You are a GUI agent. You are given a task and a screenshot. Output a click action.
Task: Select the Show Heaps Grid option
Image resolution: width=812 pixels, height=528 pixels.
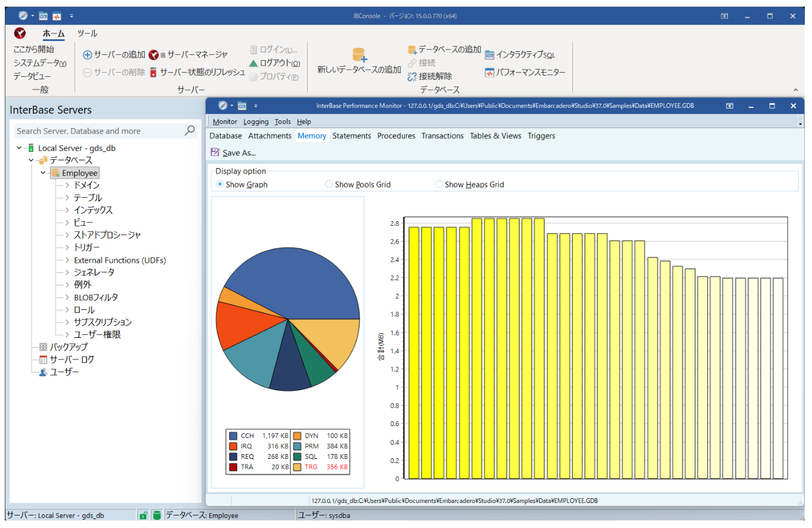[439, 185]
